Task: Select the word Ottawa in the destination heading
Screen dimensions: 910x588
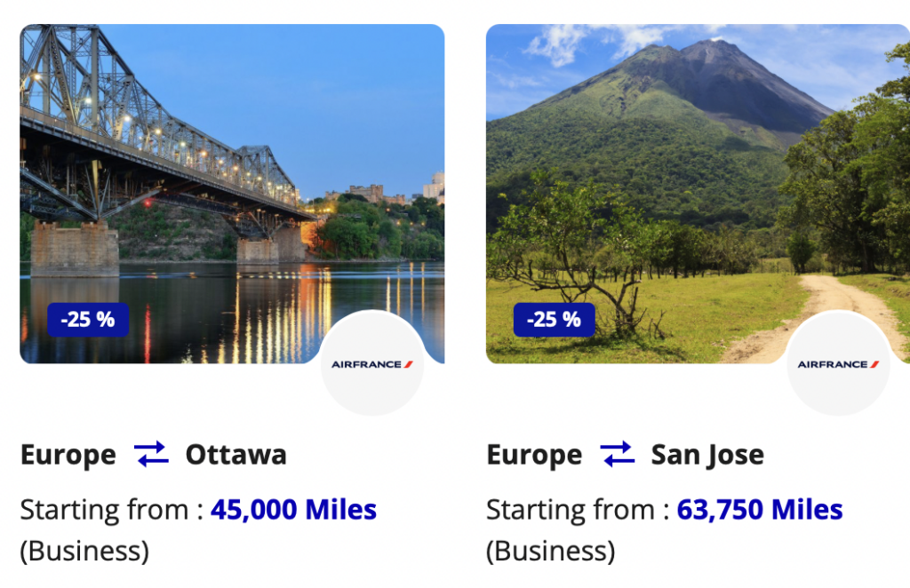Action: point(236,455)
